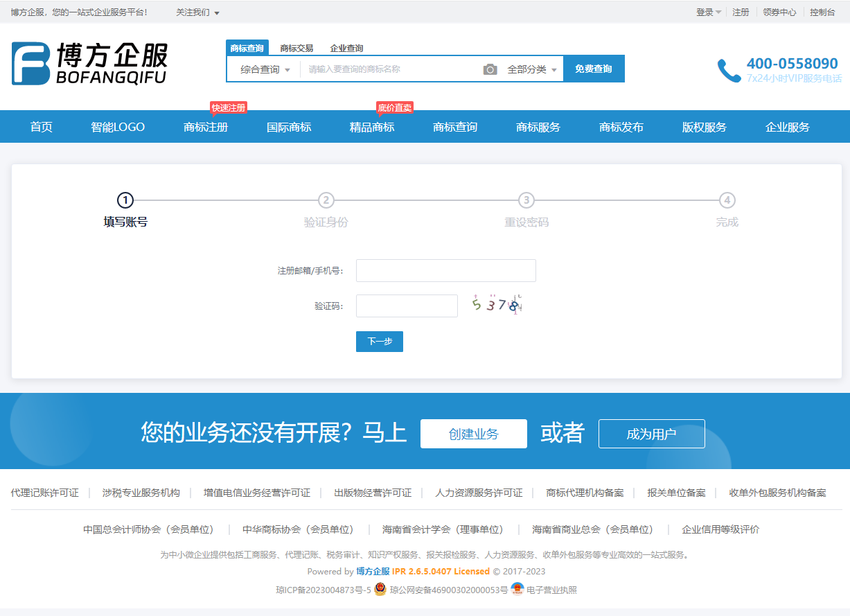Switch to the 企业查询 search tab
The width and height of the screenshot is (850, 616).
[x=346, y=49]
